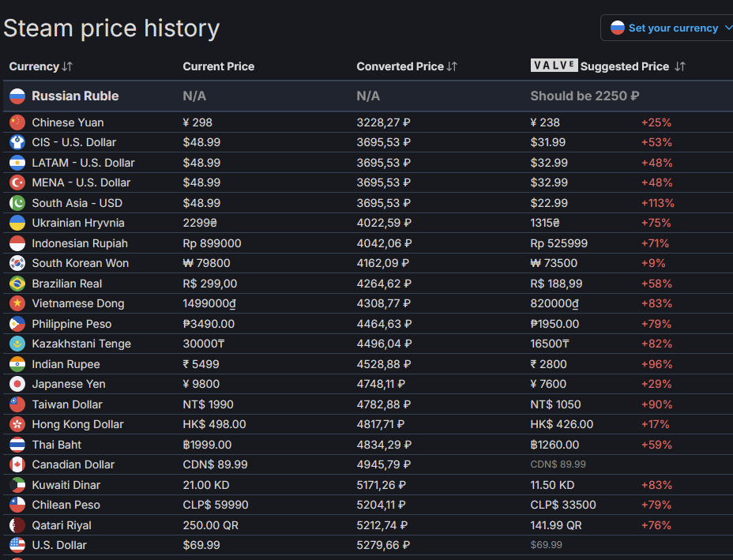Click the 2299₴ current price
The width and height of the screenshot is (733, 560).
pyautogui.click(x=200, y=223)
